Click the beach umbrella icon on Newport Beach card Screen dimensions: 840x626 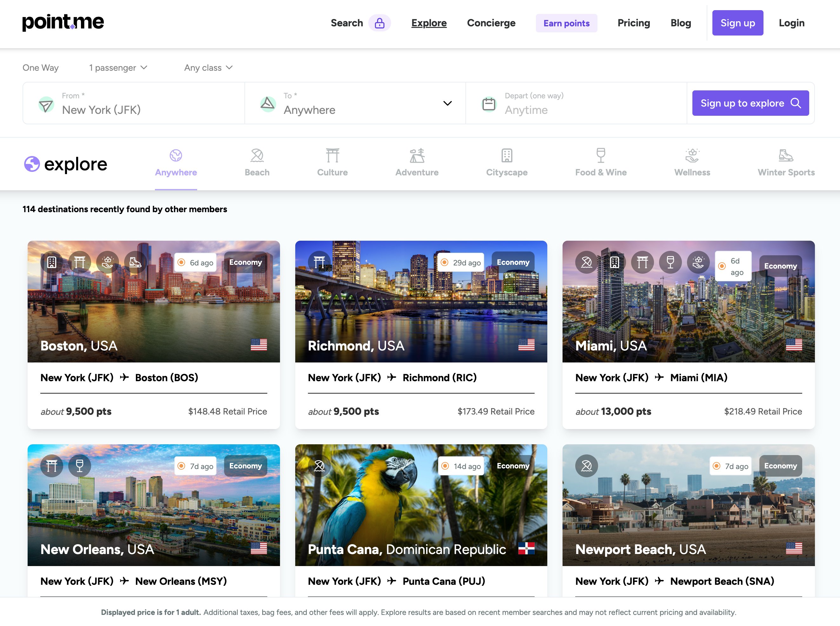click(x=586, y=465)
